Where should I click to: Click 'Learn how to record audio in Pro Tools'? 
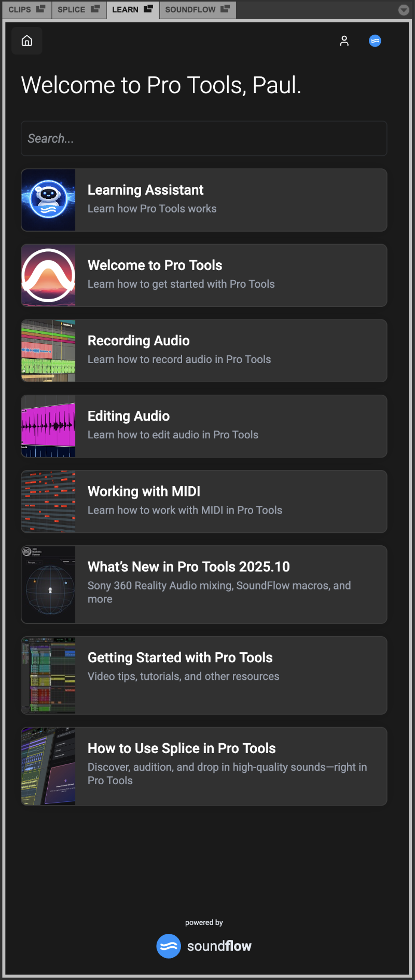179,359
